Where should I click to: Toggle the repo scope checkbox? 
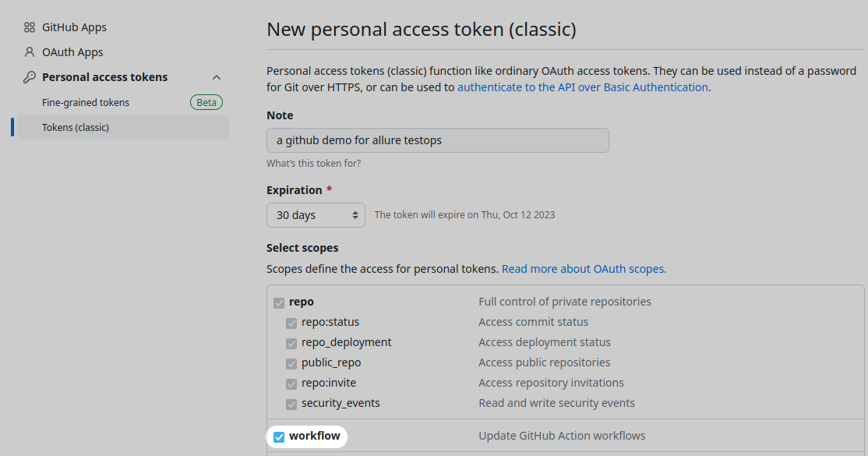click(x=279, y=302)
